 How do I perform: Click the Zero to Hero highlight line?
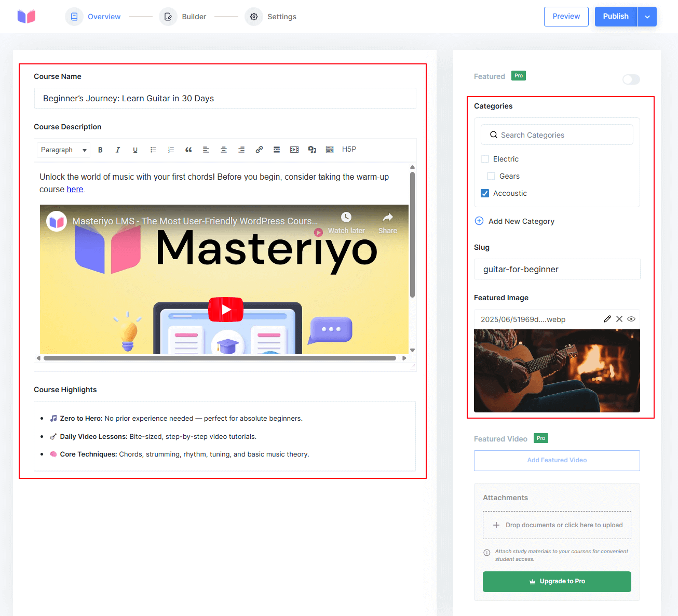click(x=176, y=418)
